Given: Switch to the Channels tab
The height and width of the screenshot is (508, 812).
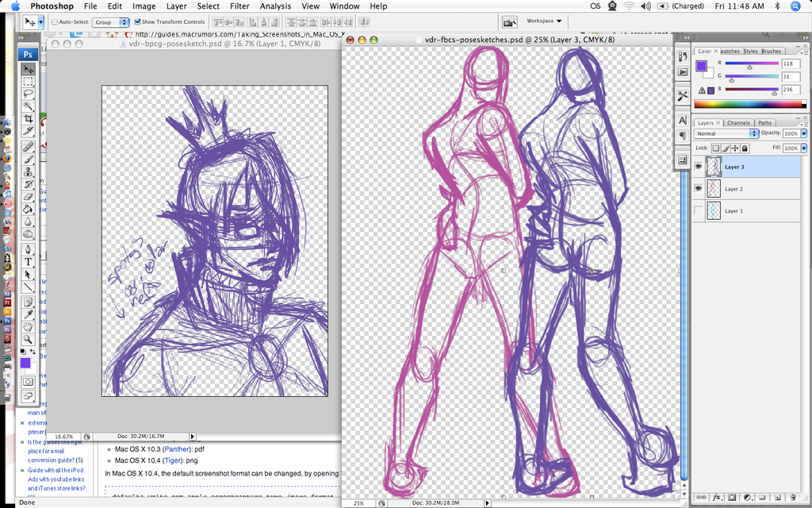Looking at the screenshot, I should (738, 123).
